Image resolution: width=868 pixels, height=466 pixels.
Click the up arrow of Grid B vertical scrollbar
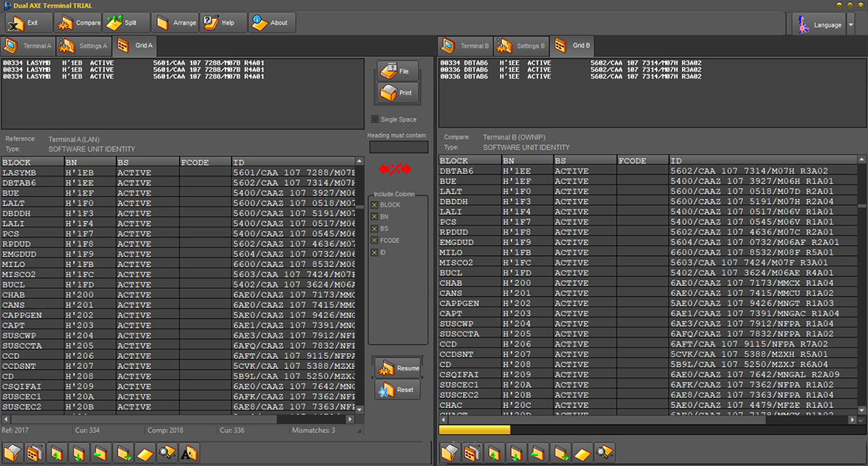click(x=861, y=161)
